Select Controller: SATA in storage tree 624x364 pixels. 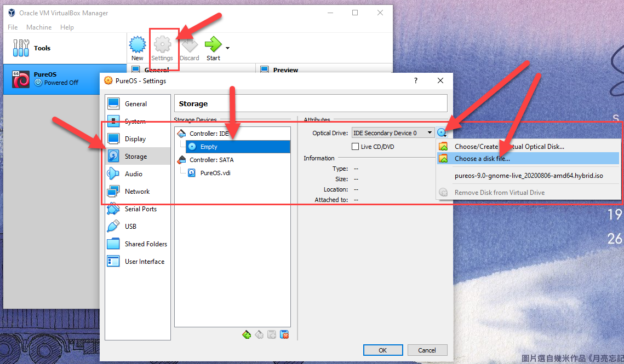211,160
